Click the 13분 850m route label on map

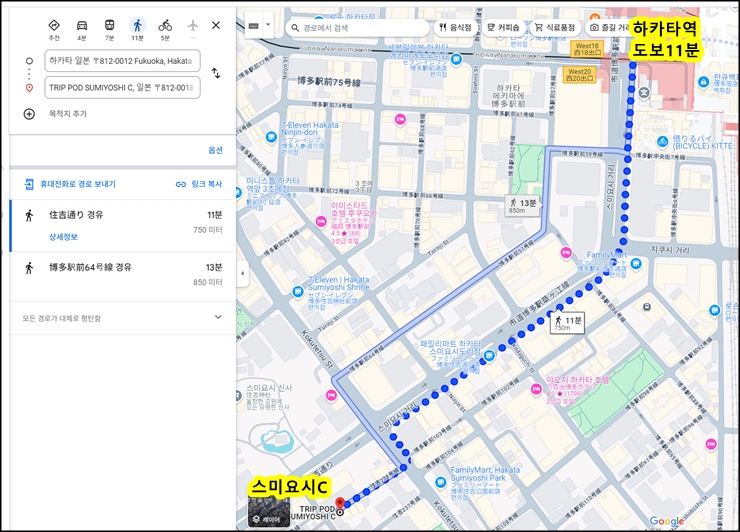click(x=522, y=206)
